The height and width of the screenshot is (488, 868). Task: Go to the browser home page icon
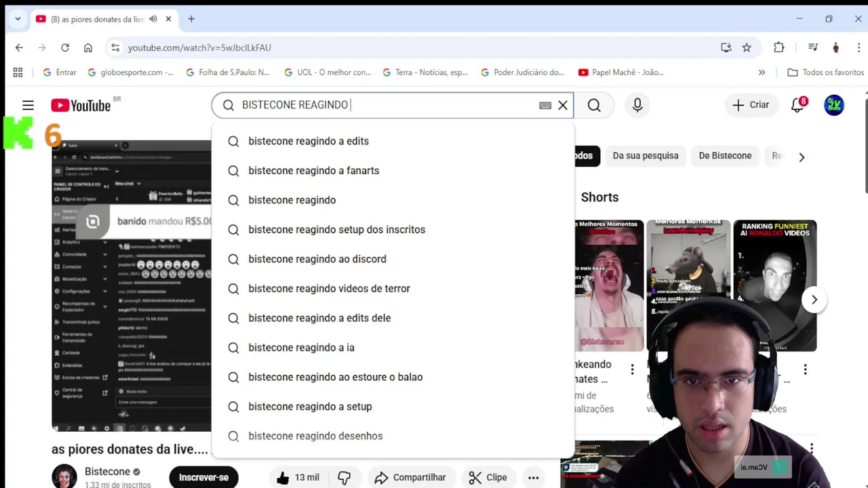tap(88, 47)
